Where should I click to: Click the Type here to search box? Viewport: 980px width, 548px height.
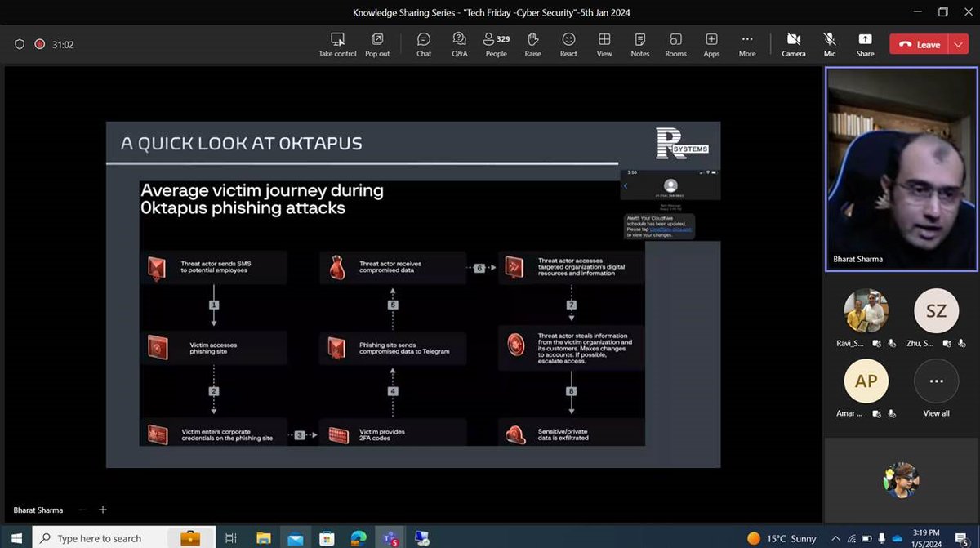pos(123,538)
